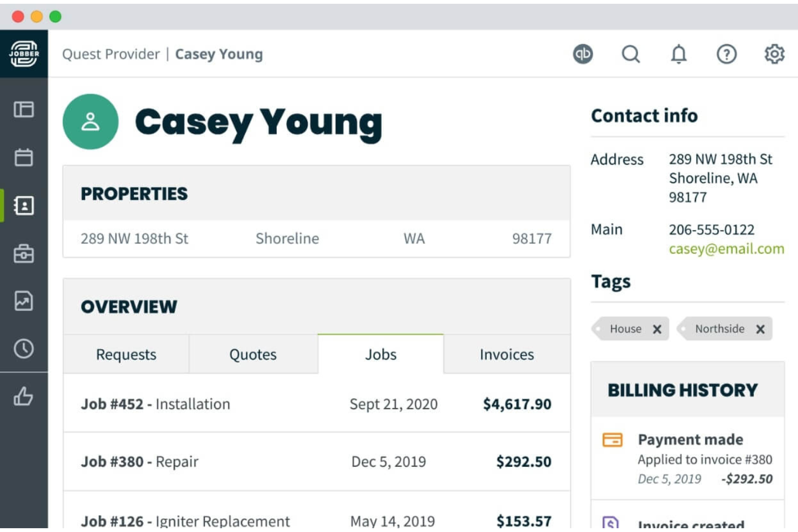Click 98177 zip in properties row

coord(532,238)
